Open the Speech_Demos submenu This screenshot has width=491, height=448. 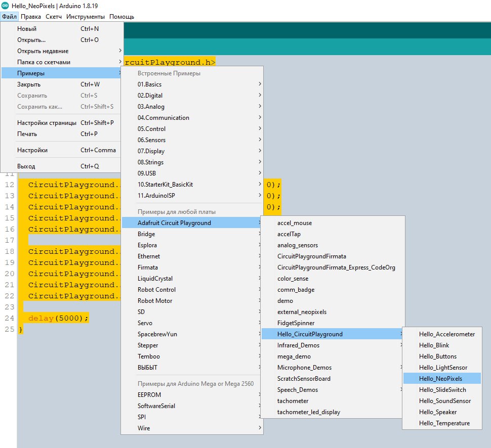333,389
